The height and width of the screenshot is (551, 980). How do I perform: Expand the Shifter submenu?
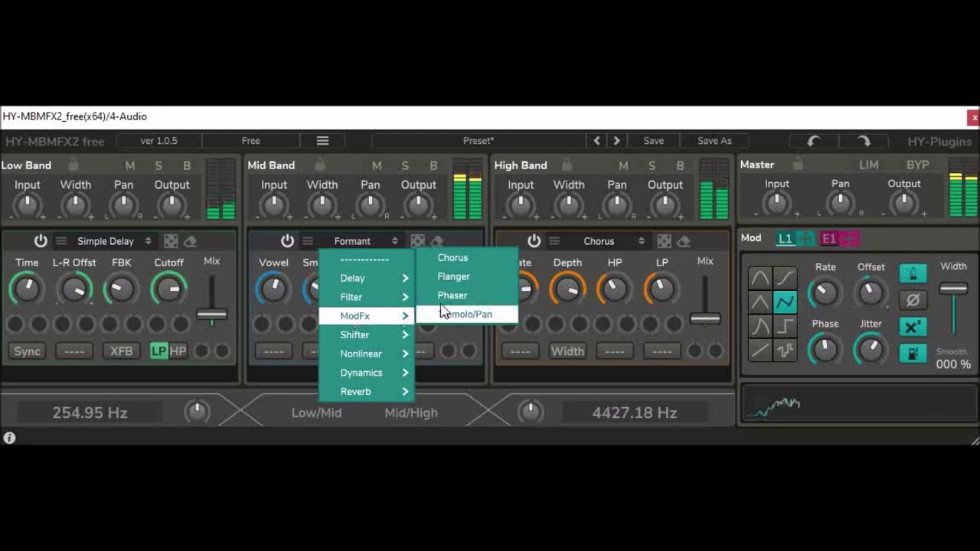point(367,334)
